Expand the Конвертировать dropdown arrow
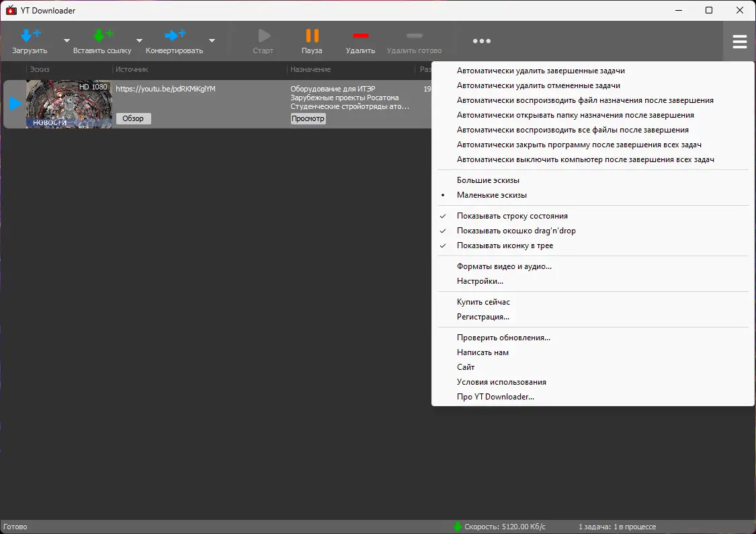 pos(212,40)
